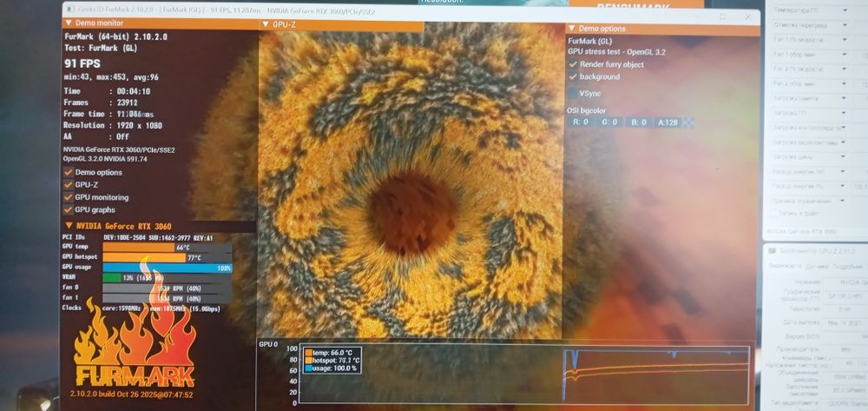Click the PCI IDs DEV:10DE-2504 line

(138, 237)
